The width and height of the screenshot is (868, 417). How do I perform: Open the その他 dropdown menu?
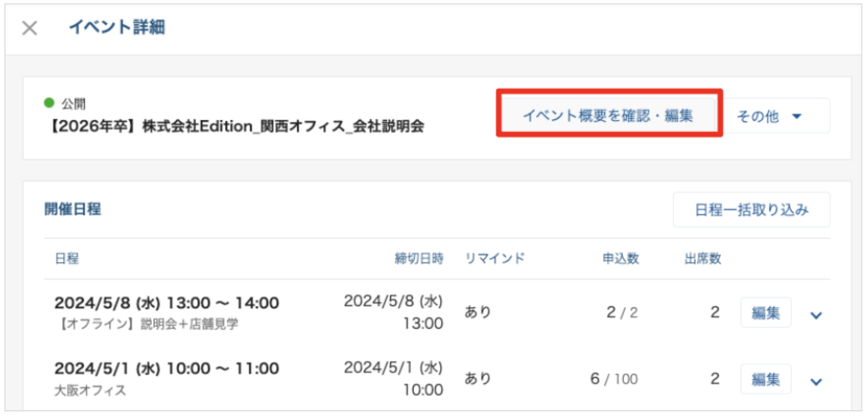(769, 116)
